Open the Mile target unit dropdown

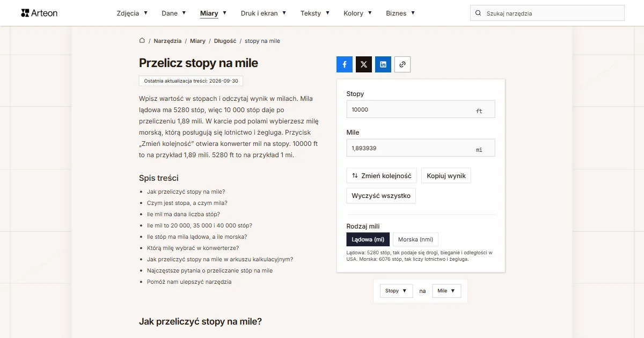[447, 291]
